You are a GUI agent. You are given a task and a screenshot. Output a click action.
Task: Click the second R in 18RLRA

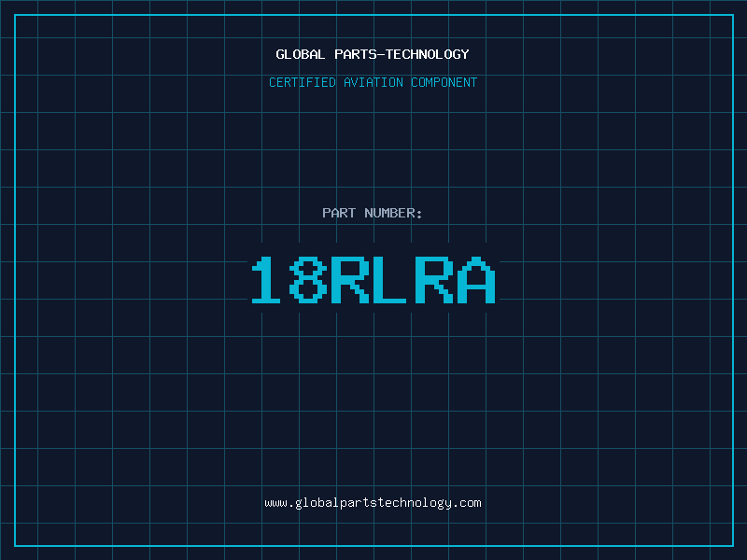pyautogui.click(x=431, y=280)
